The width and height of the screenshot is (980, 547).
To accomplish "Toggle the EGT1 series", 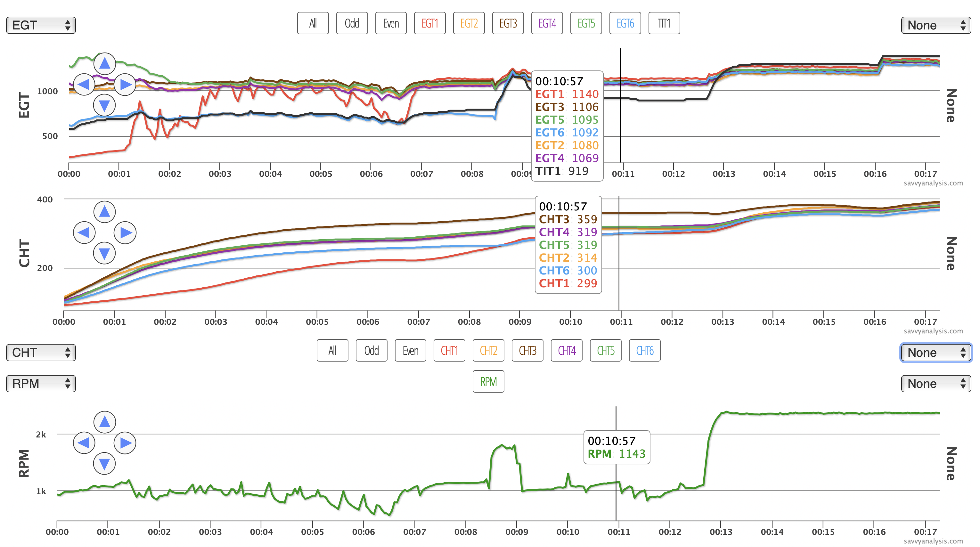I will 430,23.
